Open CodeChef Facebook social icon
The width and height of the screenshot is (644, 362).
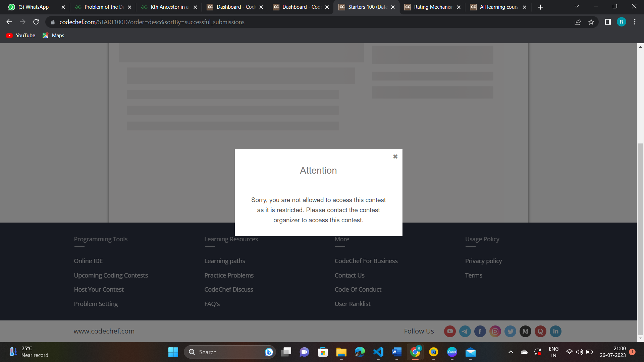480,331
